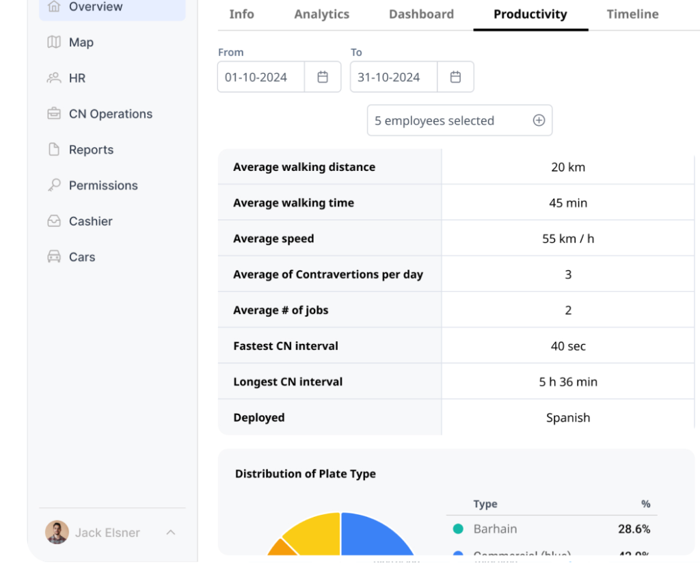
Task: Click the CN Operations briefcase icon
Action: tap(54, 114)
